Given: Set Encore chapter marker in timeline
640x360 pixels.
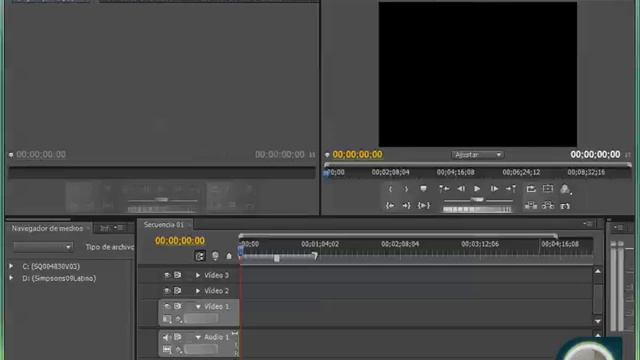Looking at the screenshot, I should coord(215,256).
